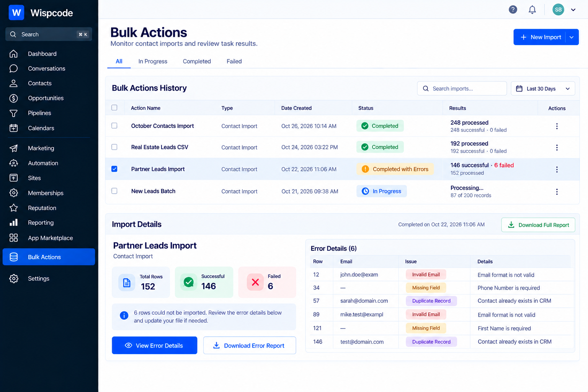Viewport: 588px width, 392px height.
Task: Click the Marketing paper plane icon
Action: 13,148
